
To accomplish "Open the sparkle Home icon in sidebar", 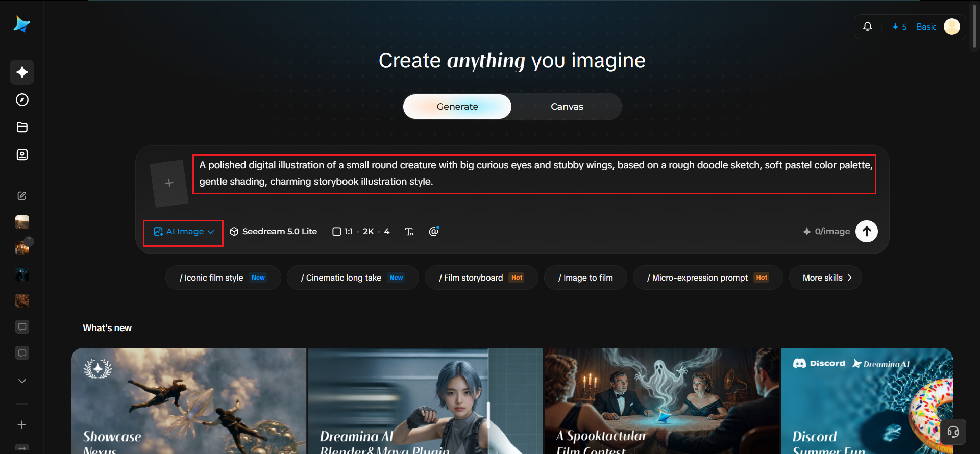I will pyautogui.click(x=22, y=72).
